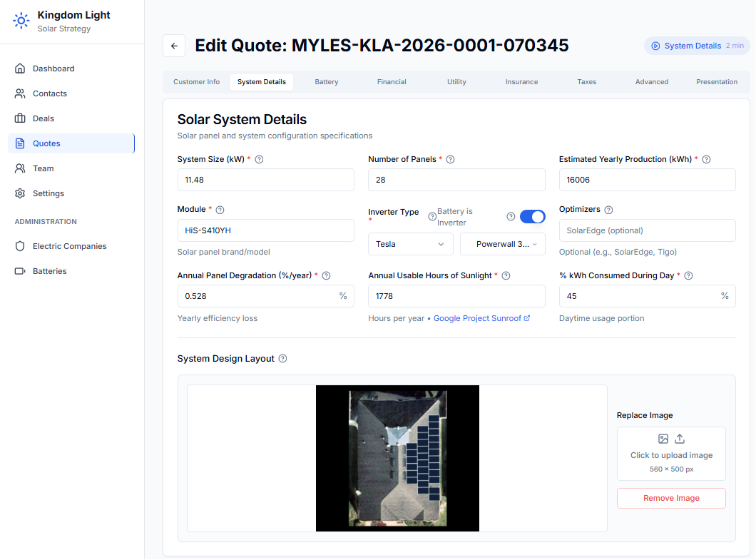
Task: Switch to the Battery tab
Action: [x=327, y=82]
